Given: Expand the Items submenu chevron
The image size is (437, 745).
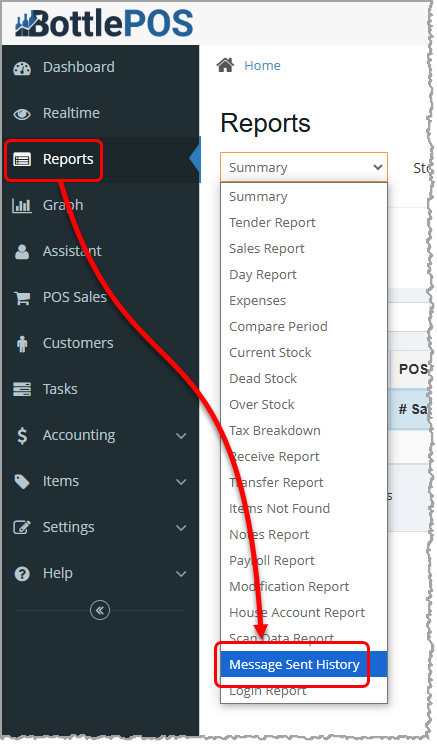Looking at the screenshot, I should click(181, 482).
